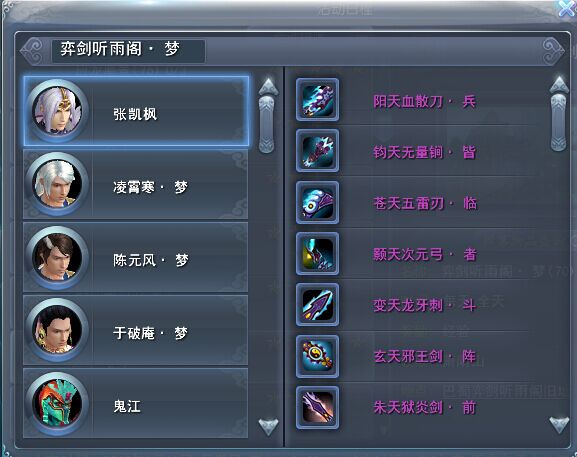Viewport: 577px width, 457px height.
Task: Click the 变天龙牙刺·斗 spear icon
Action: (317, 305)
